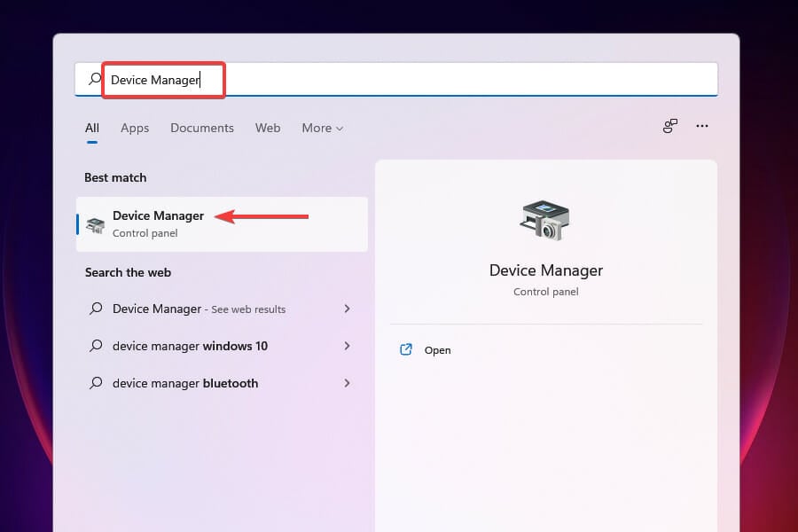Click 'Control panel' subtitle under best match
798x532 pixels.
point(145,233)
